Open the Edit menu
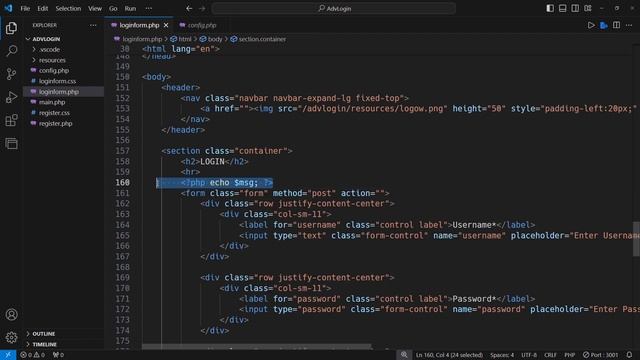Screen dimensions: 640x360 point(42,8)
